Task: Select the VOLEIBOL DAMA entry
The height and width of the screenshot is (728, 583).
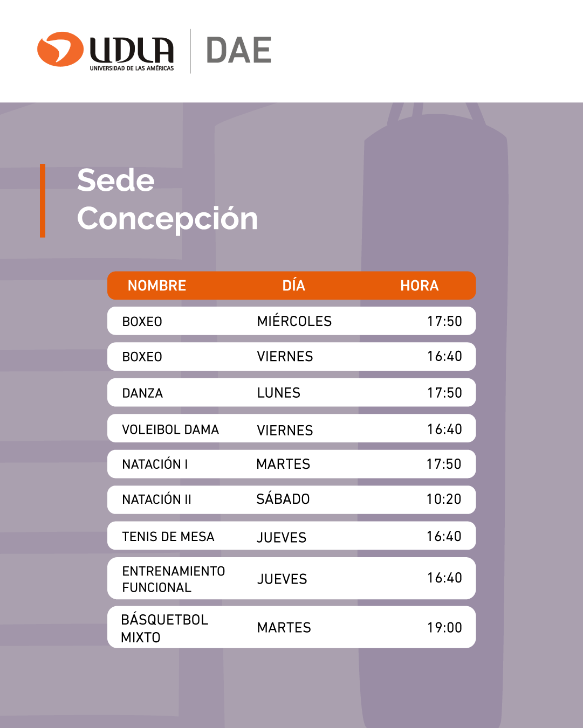Action: tap(170, 429)
